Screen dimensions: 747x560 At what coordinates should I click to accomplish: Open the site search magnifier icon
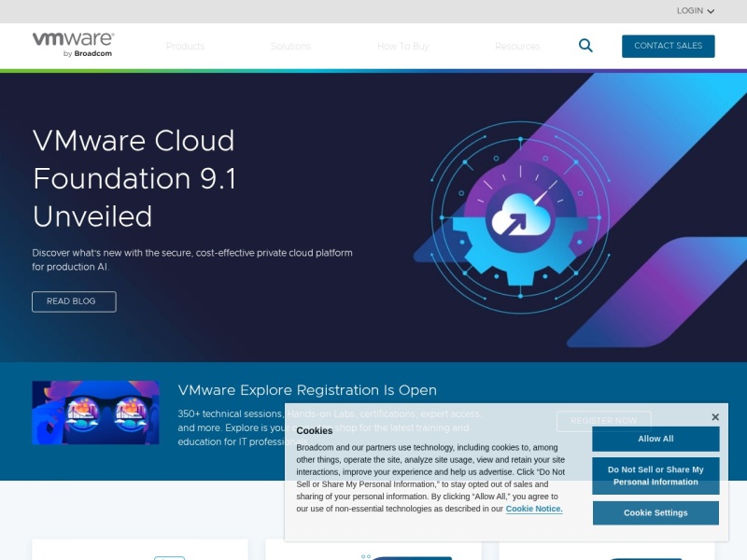click(x=585, y=46)
